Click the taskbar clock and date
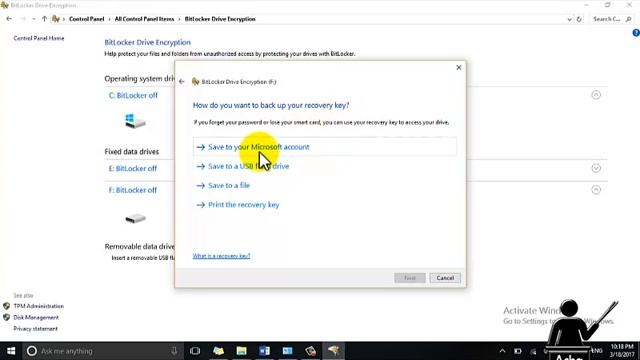 (x=622, y=351)
